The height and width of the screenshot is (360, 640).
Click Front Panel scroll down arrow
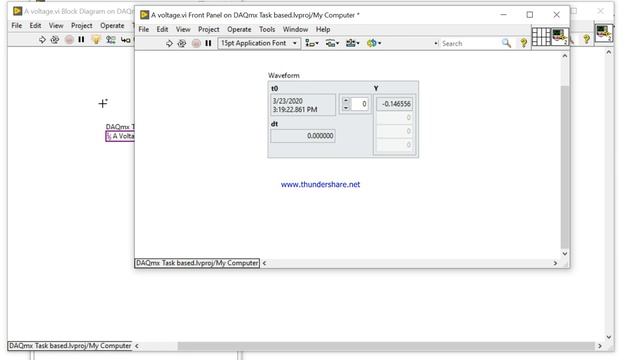pos(564,253)
